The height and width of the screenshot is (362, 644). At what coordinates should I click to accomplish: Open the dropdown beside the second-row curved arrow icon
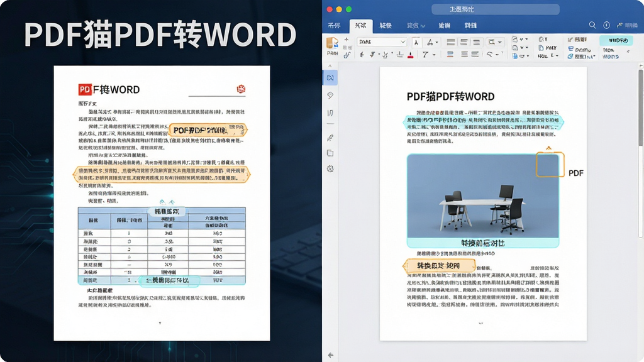click(497, 54)
